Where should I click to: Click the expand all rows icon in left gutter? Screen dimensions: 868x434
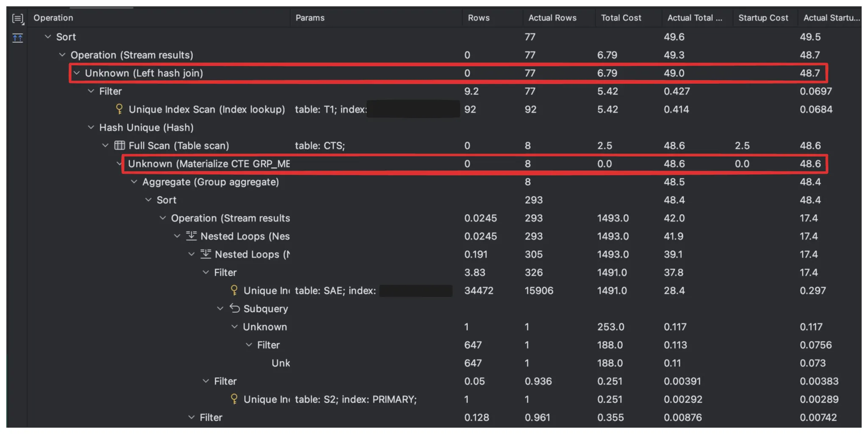click(17, 19)
